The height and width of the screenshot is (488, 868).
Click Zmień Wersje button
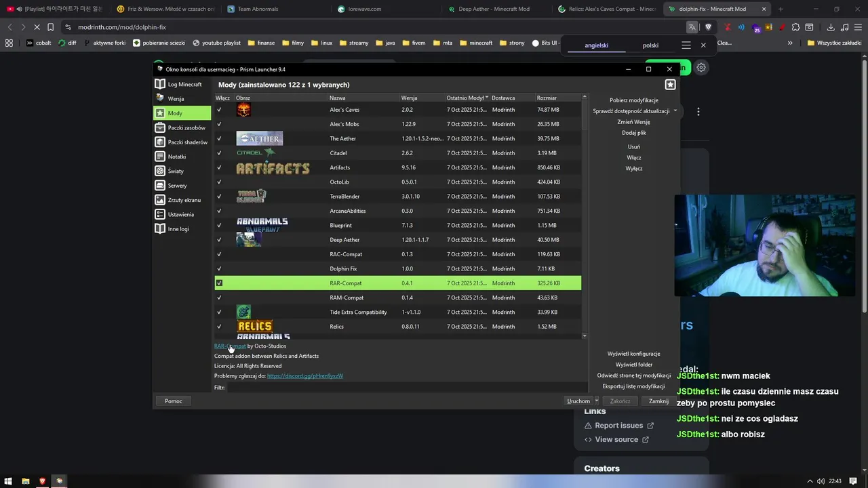[x=634, y=122]
